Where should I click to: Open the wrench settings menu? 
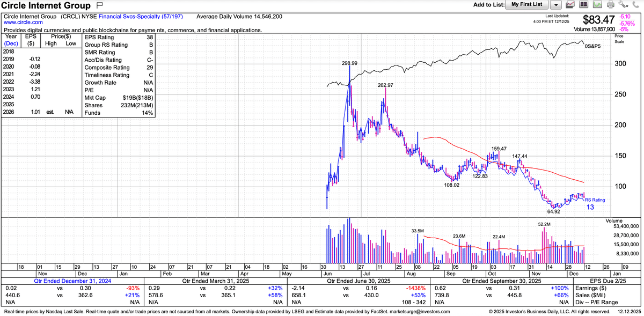pyautogui.click(x=623, y=5)
